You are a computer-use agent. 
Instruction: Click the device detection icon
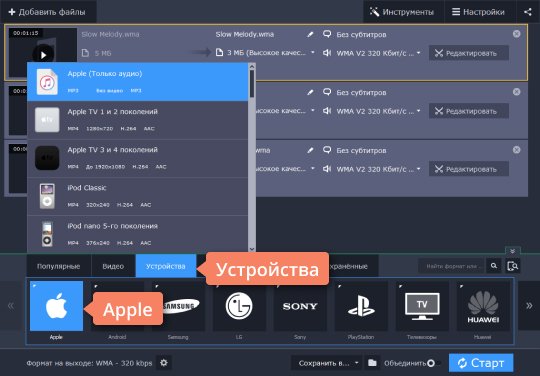pos(512,266)
